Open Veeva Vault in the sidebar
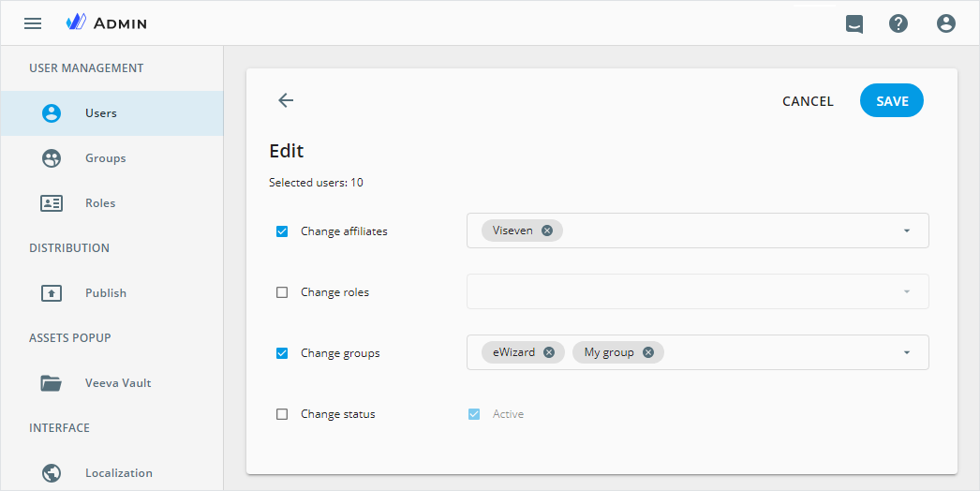Viewport: 980px width, 491px height. point(117,383)
